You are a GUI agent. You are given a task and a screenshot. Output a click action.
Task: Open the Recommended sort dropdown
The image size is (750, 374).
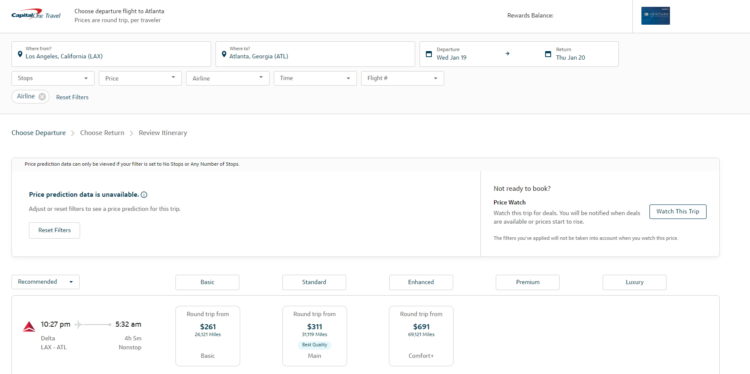[45, 282]
